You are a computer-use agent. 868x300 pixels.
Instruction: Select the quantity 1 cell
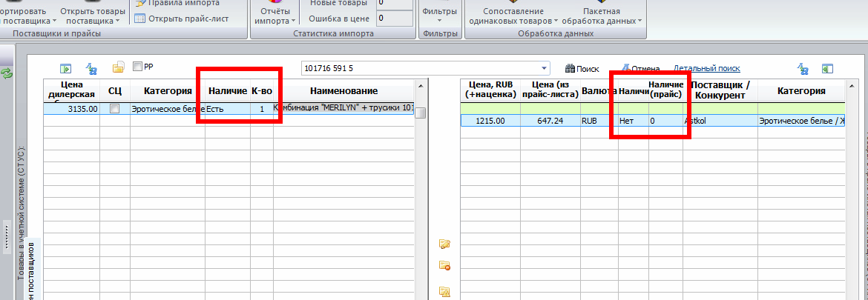pos(261,110)
